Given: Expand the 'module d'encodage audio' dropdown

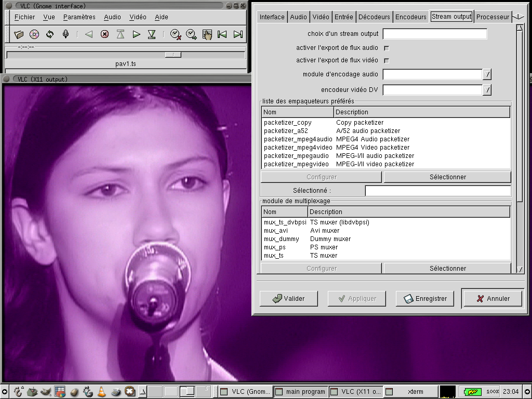Looking at the screenshot, I should coord(487,74).
